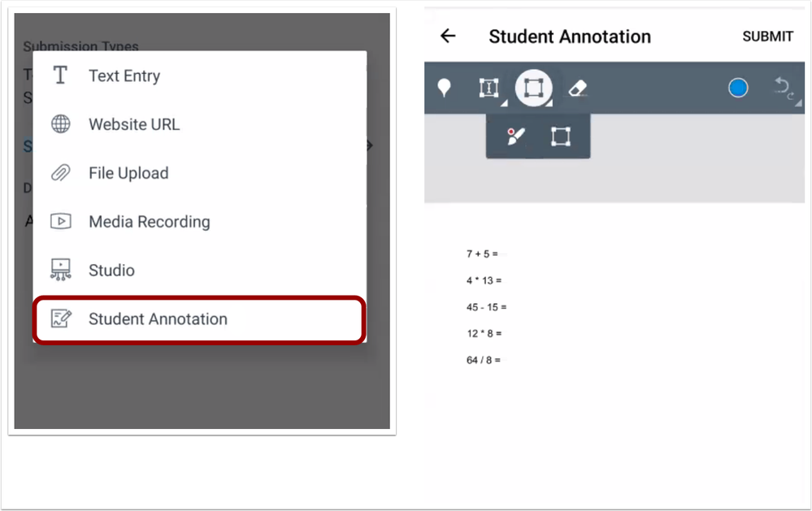Click the '45 - 15 =' problem
Screen dimensions: 812x511
[486, 307]
